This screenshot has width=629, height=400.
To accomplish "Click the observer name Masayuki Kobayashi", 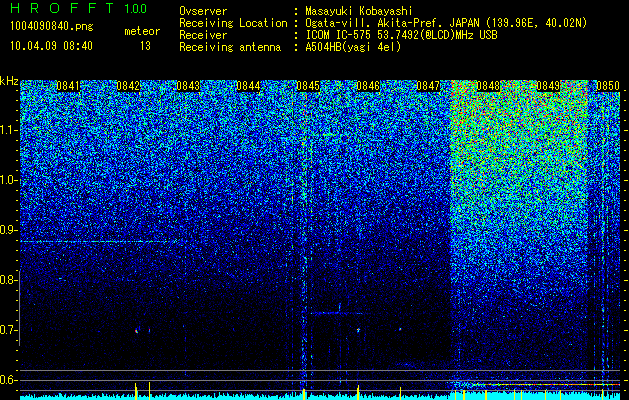I will point(359,11).
